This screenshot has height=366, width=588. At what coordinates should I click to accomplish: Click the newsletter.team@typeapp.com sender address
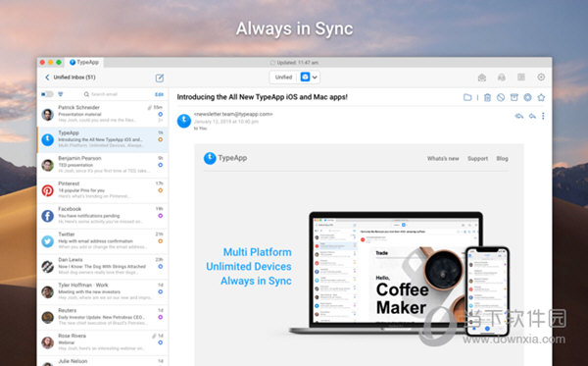pyautogui.click(x=233, y=114)
